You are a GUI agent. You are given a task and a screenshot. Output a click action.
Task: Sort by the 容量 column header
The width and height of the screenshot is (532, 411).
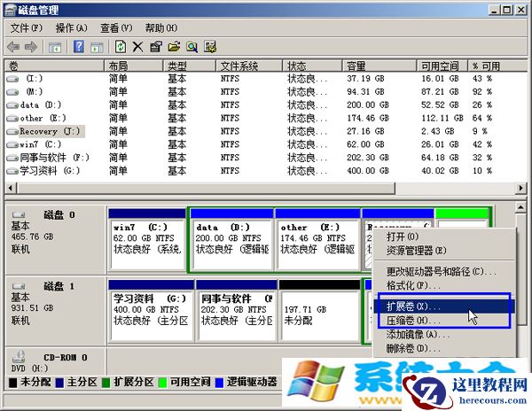tap(379, 66)
